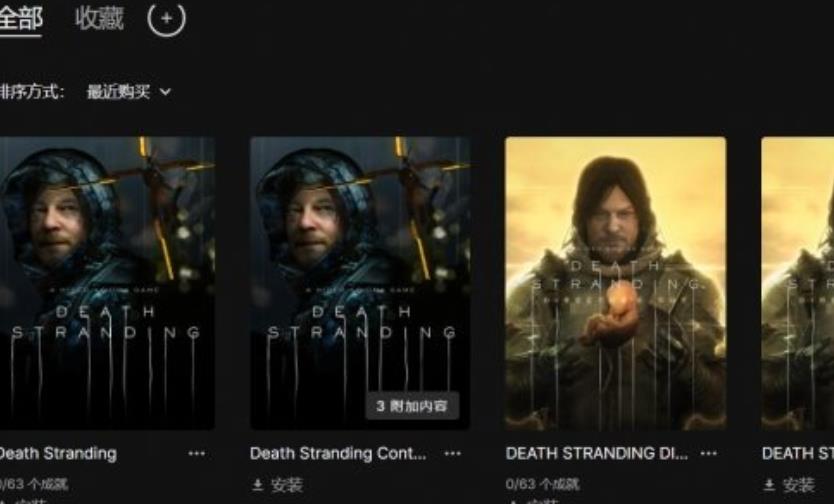The image size is (834, 504).
Task: Click download icon under Death Stranding Cont...
Action: click(257, 484)
